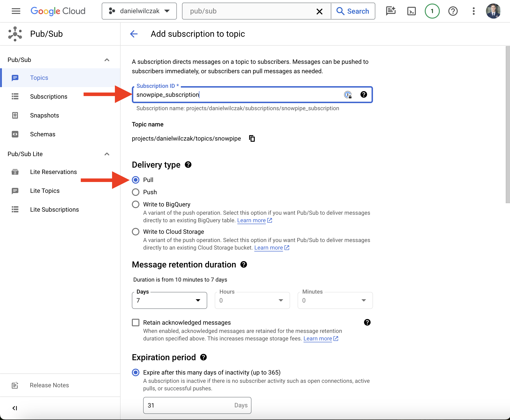Open the Days retention dropdown

point(169,300)
